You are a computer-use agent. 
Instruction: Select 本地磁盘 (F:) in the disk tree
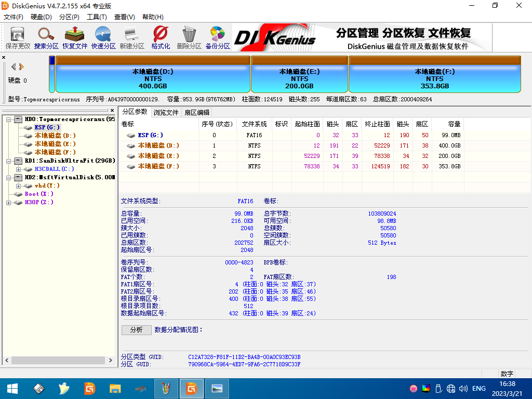[55, 152]
